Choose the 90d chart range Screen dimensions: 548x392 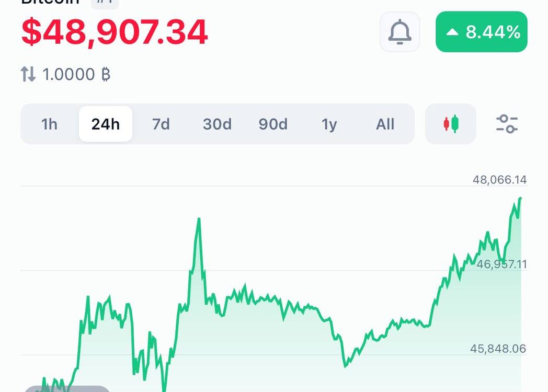[273, 124]
